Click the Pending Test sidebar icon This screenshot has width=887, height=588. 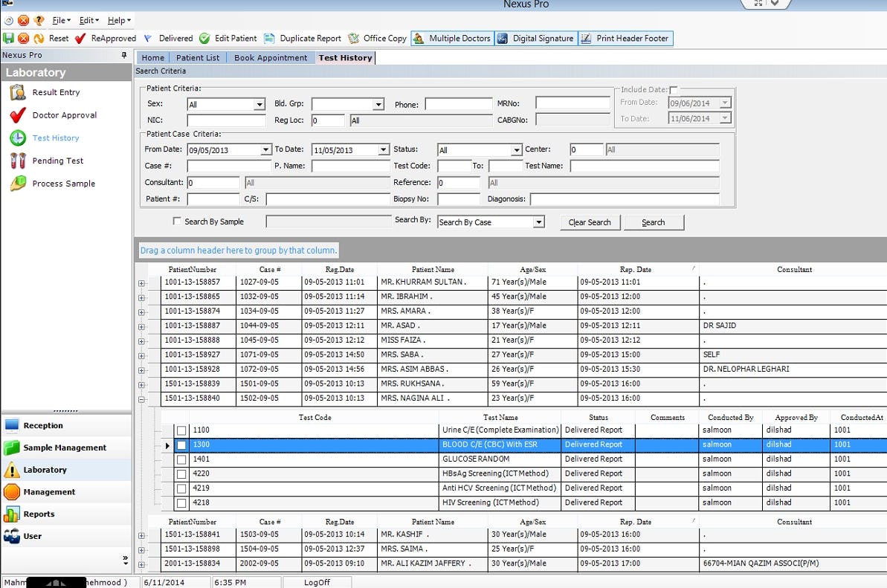[x=56, y=161]
